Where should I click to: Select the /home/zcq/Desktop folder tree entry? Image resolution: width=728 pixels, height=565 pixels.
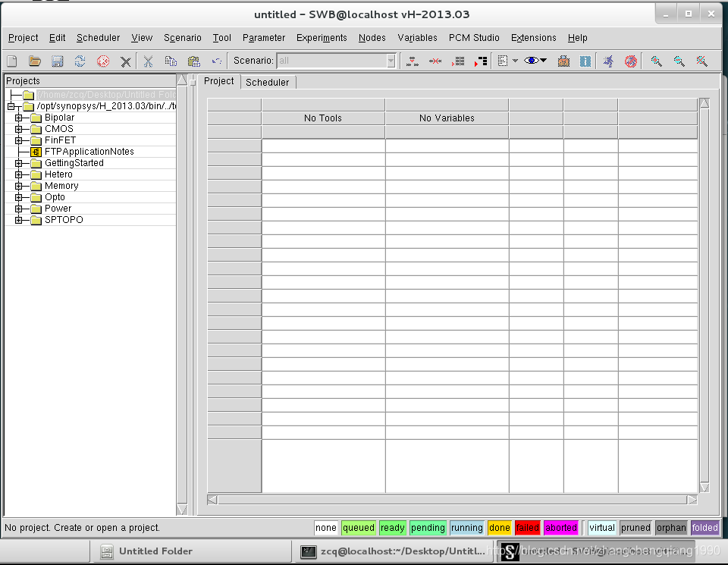point(106,95)
